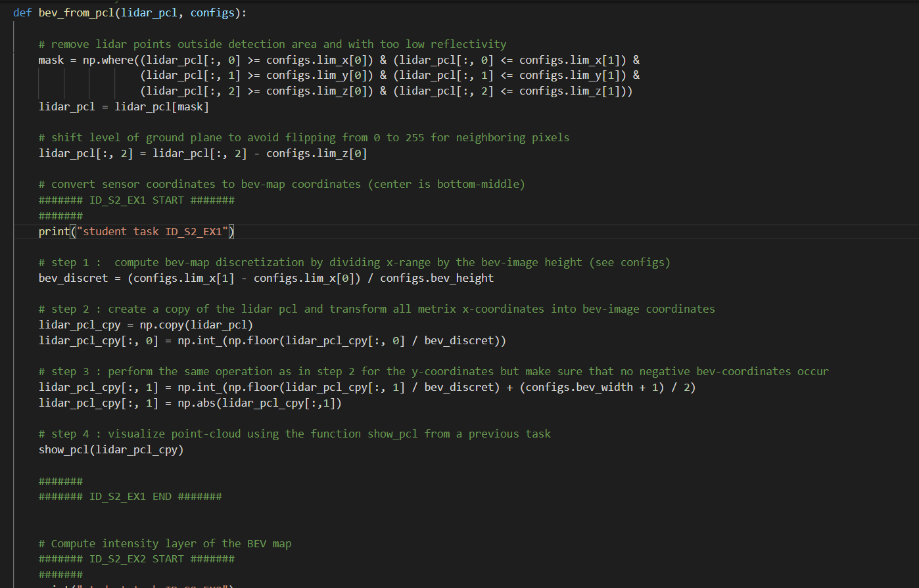This screenshot has width=919, height=588.
Task: Click the np.abs(lidar_pcl_cpy[:,1]) call
Action: tap(260, 403)
